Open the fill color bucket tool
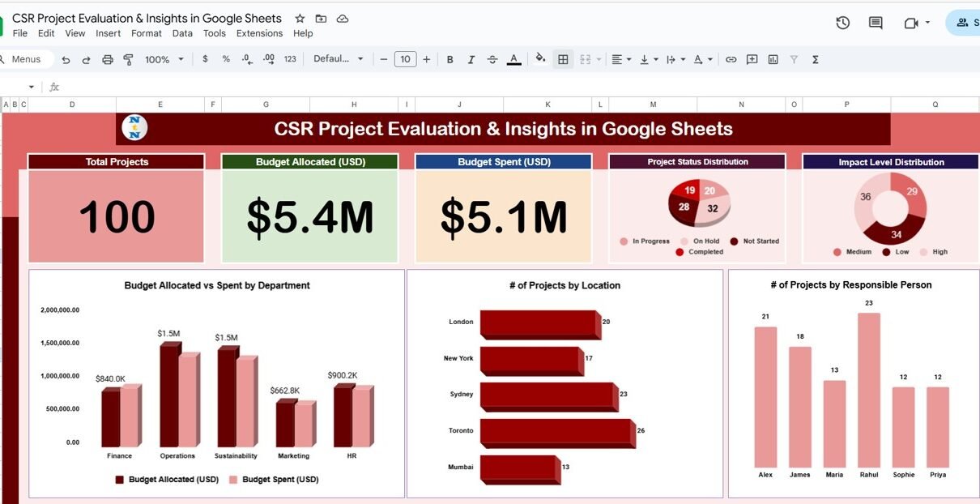 pyautogui.click(x=540, y=59)
